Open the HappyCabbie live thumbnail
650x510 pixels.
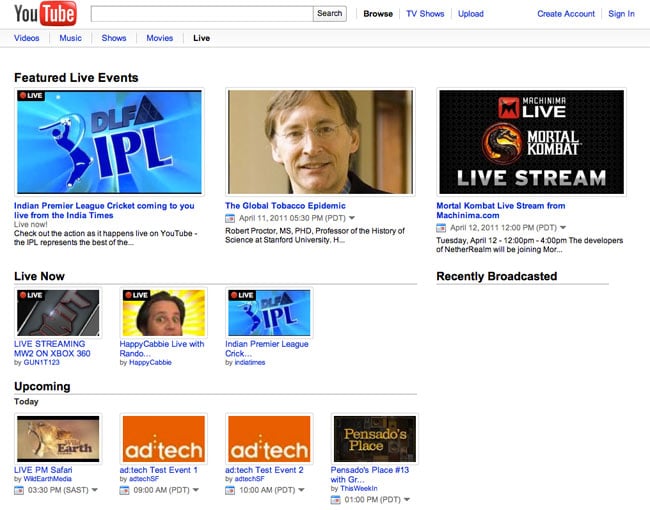coord(164,313)
